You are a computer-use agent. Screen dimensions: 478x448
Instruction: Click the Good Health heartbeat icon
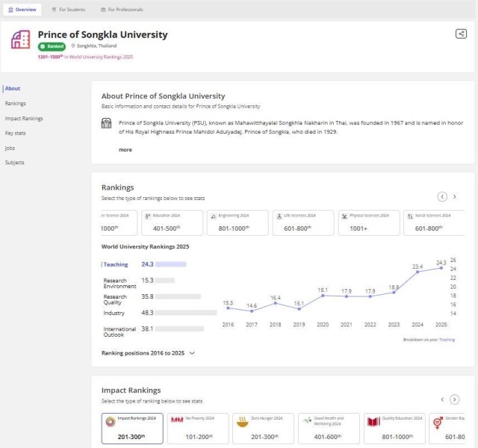(x=307, y=420)
